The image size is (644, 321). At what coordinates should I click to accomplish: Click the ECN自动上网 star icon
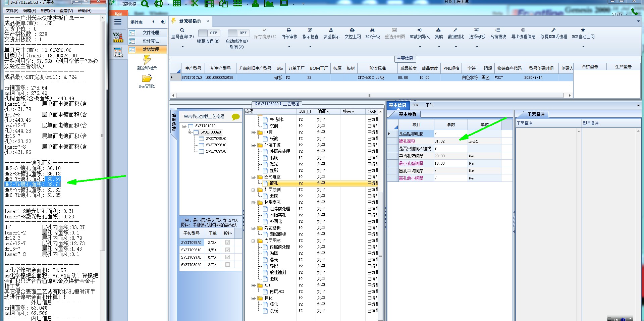pyautogui.click(x=583, y=30)
